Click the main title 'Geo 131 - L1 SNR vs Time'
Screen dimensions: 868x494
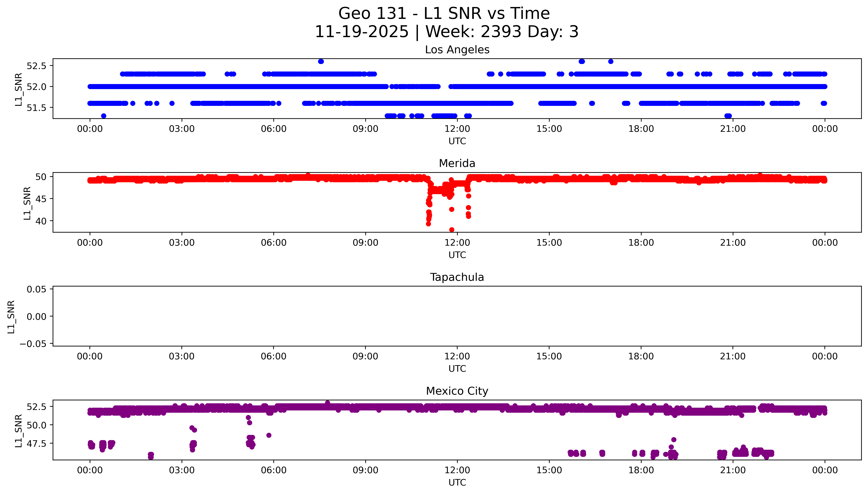[x=444, y=14]
